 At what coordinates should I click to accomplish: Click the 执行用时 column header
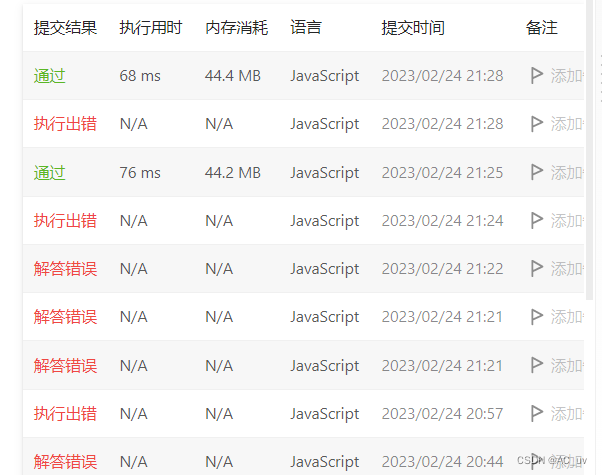click(x=151, y=28)
